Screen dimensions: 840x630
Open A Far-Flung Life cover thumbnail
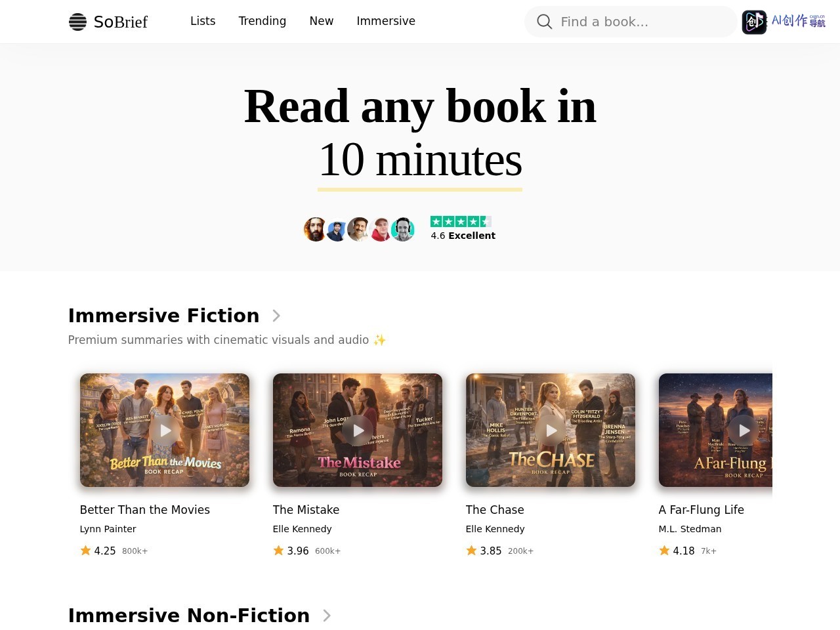click(x=715, y=430)
